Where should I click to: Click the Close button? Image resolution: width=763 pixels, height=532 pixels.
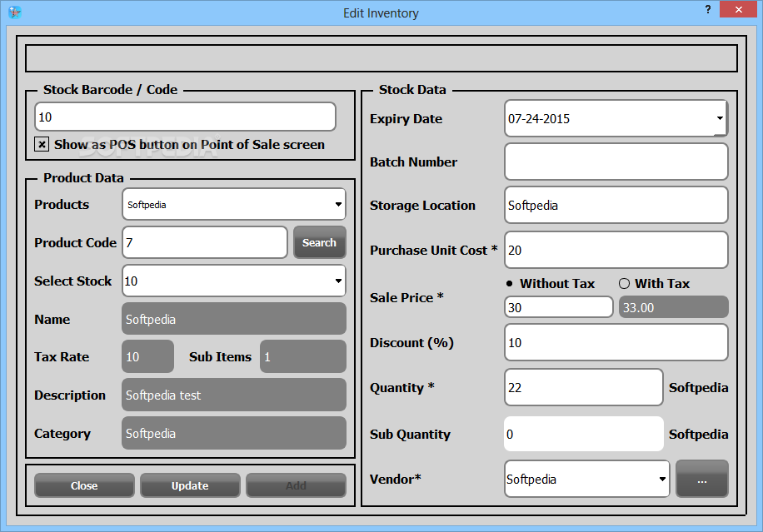(x=84, y=485)
